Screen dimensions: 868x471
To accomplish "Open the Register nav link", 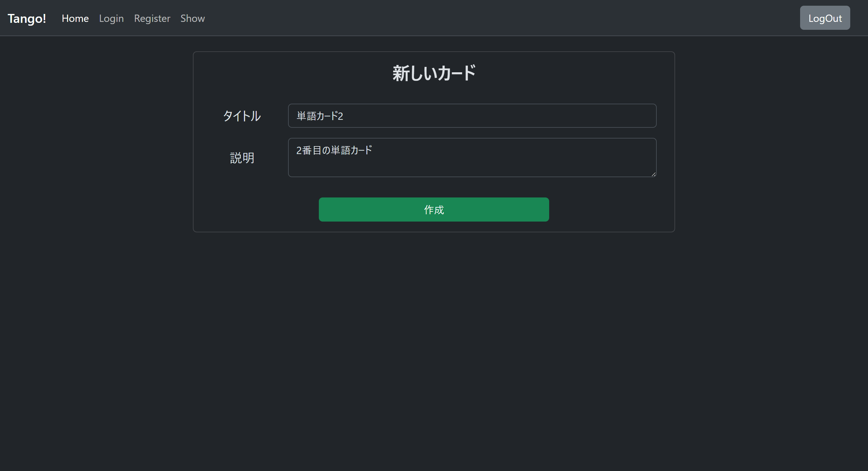I will coord(152,18).
